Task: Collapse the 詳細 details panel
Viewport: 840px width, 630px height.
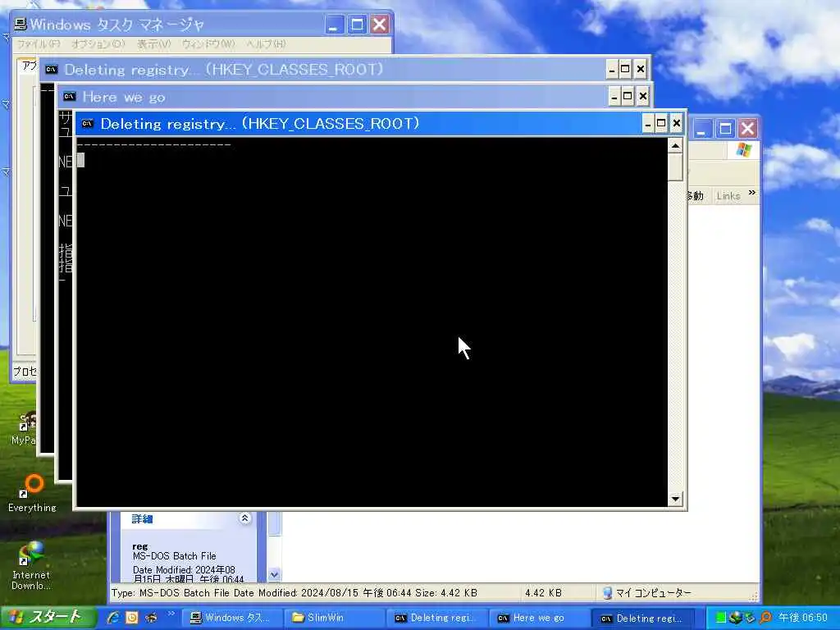Action: pos(244,518)
